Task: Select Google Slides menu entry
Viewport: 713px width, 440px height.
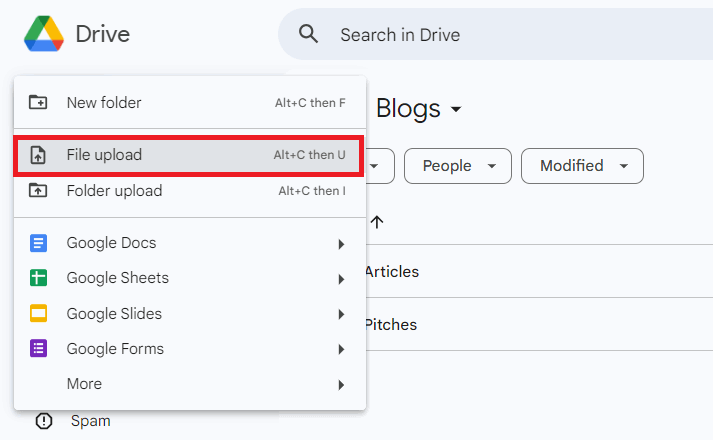Action: pos(190,314)
